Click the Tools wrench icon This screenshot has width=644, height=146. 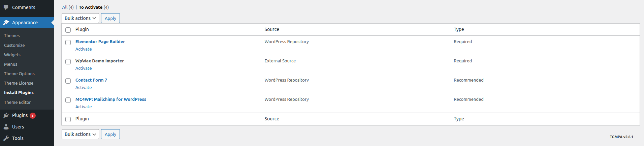tap(6, 138)
